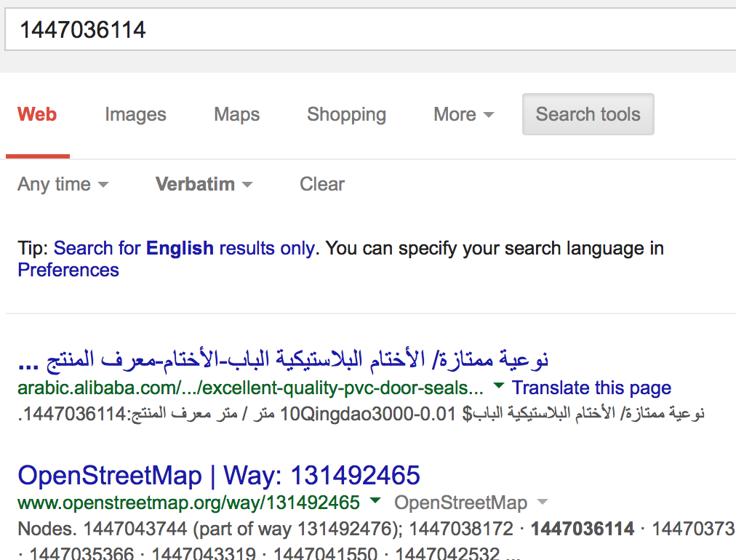Open the Arabic Alibaba result title
Viewport: 736px width, 560px height.
coord(284,359)
